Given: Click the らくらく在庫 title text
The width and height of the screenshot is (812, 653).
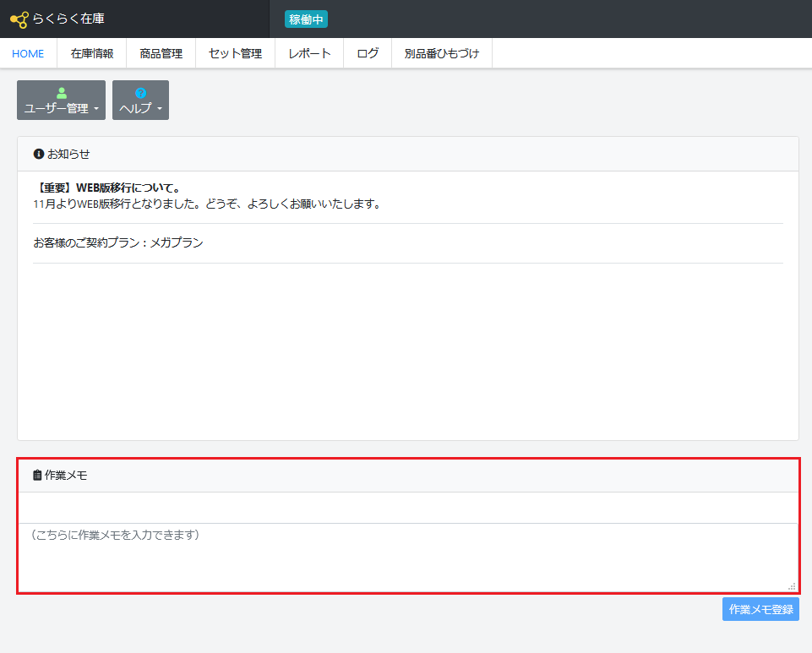Looking at the screenshot, I should [x=68, y=19].
